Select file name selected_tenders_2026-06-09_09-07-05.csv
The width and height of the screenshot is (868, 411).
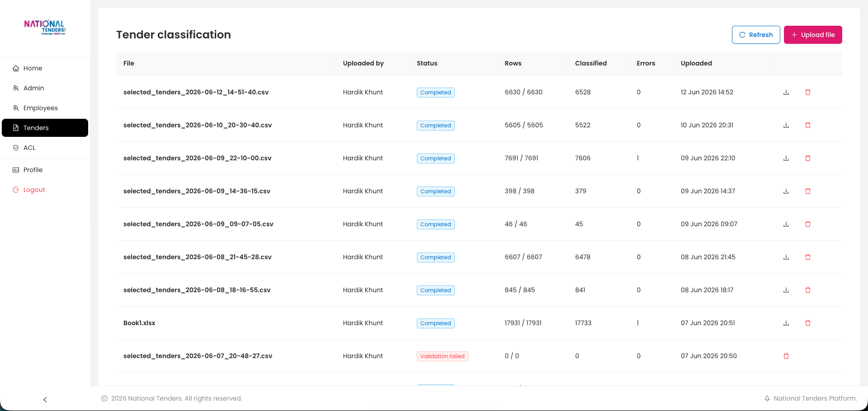[x=198, y=224]
